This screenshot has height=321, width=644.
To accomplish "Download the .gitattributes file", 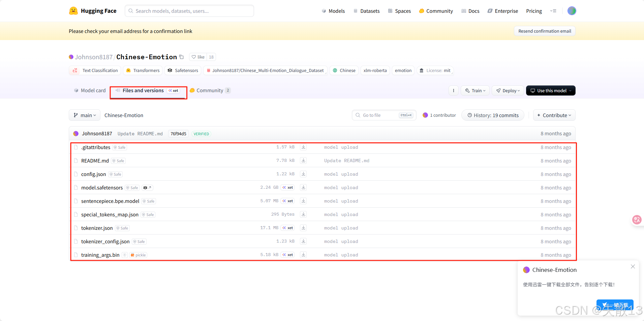I will tap(303, 147).
